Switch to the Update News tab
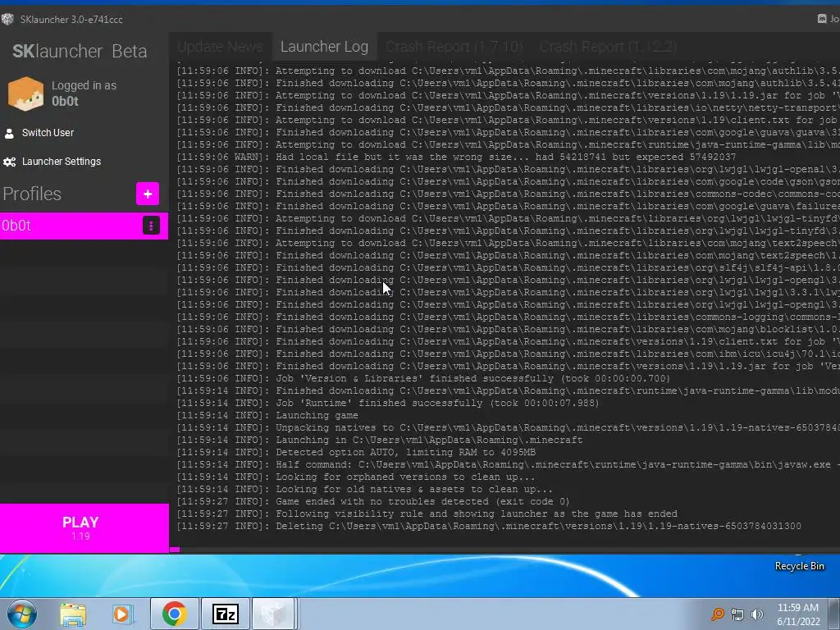This screenshot has width=840, height=630. 220,47
